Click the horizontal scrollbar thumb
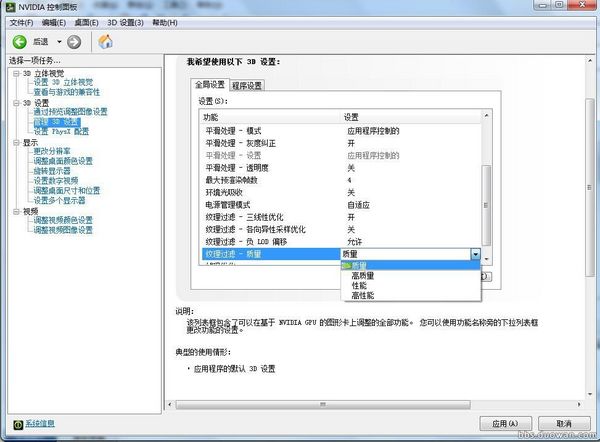This screenshot has height=442, width=600. coord(323,404)
